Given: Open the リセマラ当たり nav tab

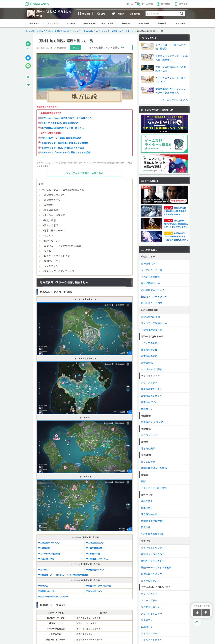Looking at the screenshot, I should pyautogui.click(x=53, y=24).
